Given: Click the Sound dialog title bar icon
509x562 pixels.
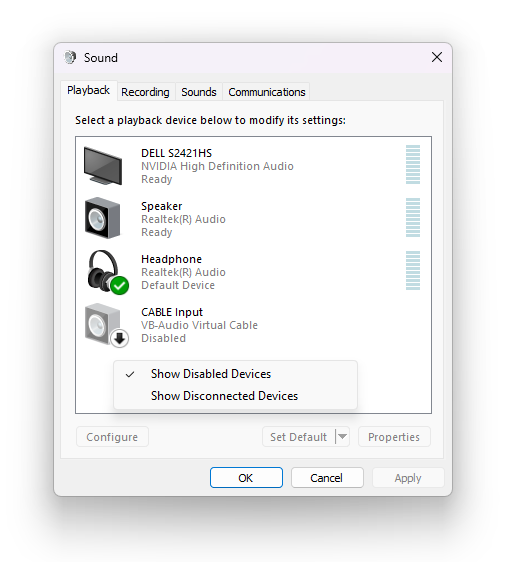Looking at the screenshot, I should tap(70, 57).
